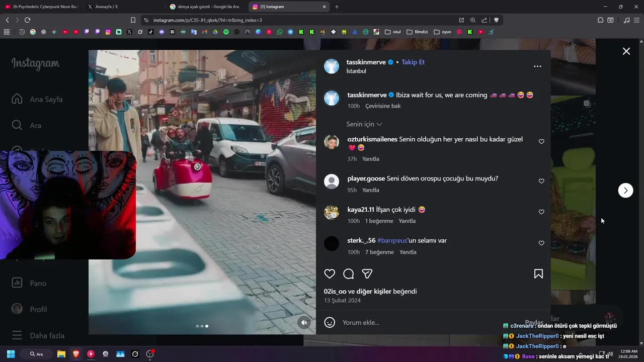The height and width of the screenshot is (362, 644).
Task: Open the Google bookmark icon
Action: click(x=33, y=32)
